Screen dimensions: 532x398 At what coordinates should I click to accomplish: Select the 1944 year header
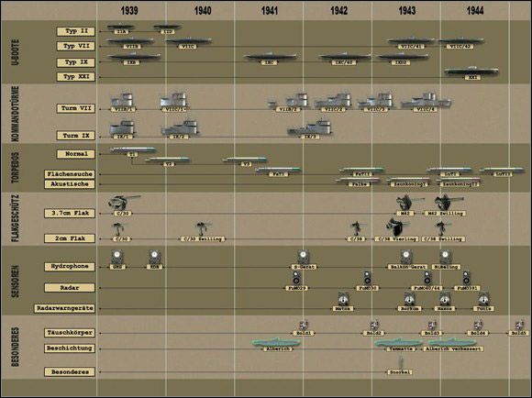474,11
